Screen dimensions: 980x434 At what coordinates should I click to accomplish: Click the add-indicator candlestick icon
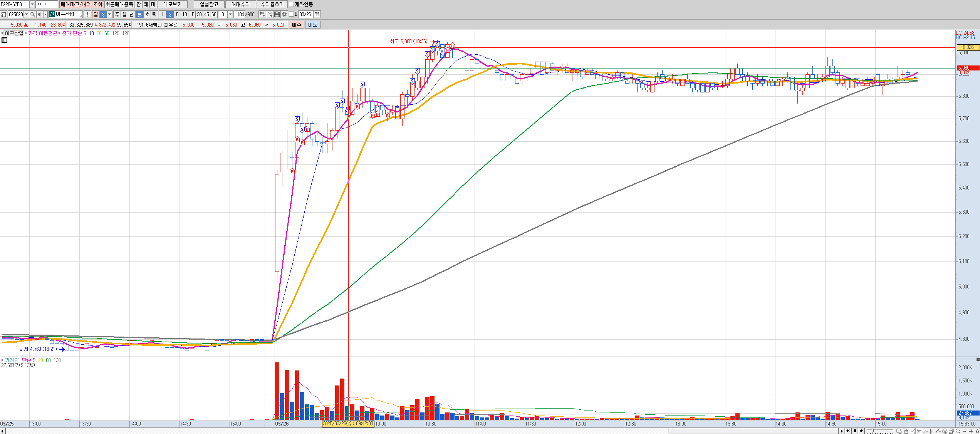coord(262,14)
